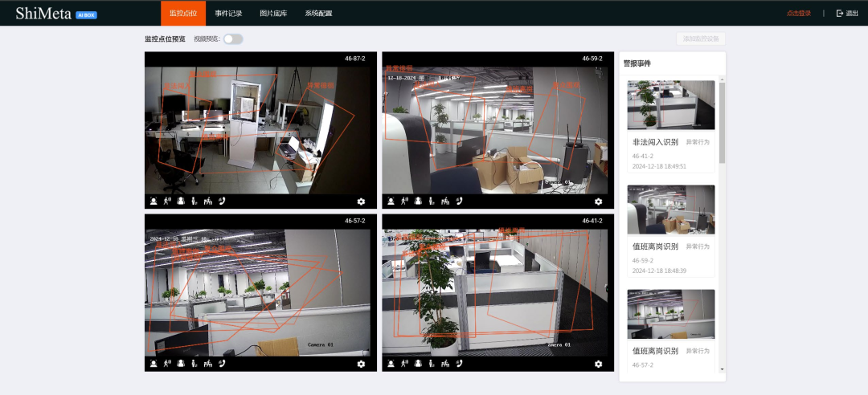Screen dimensions: 868x395
Task: Click timestamp 2024-12-18 18:48:39
Action: coord(659,271)
